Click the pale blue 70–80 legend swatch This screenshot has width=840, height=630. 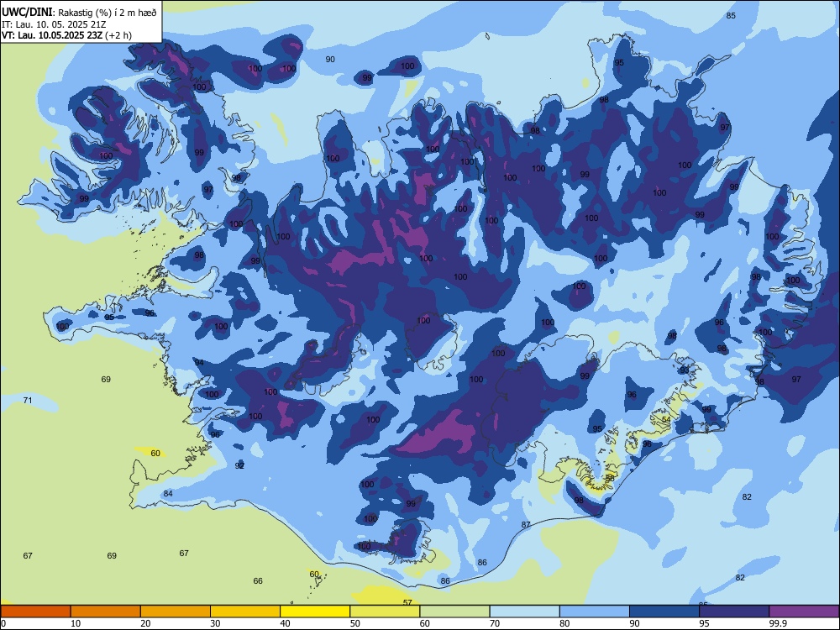coord(524,612)
